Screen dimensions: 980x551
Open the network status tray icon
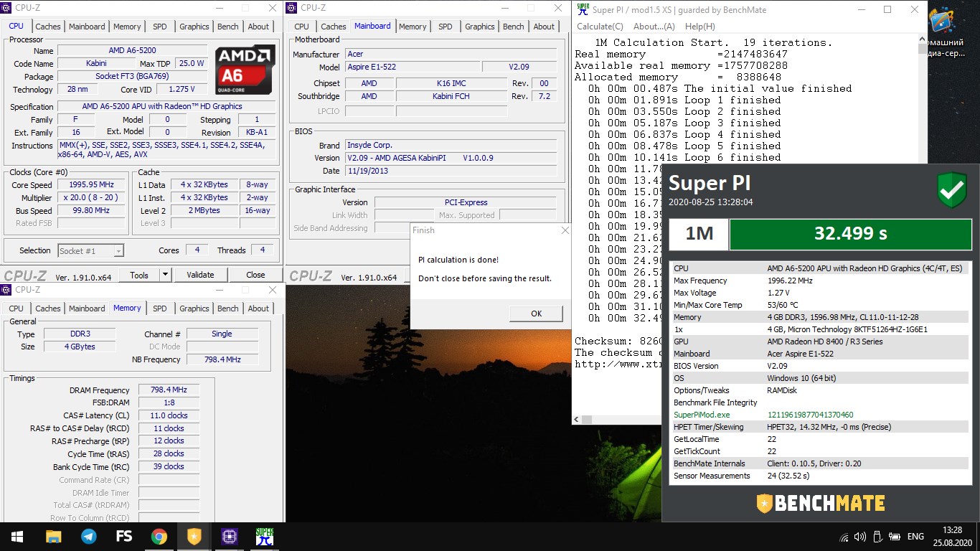[x=844, y=537]
